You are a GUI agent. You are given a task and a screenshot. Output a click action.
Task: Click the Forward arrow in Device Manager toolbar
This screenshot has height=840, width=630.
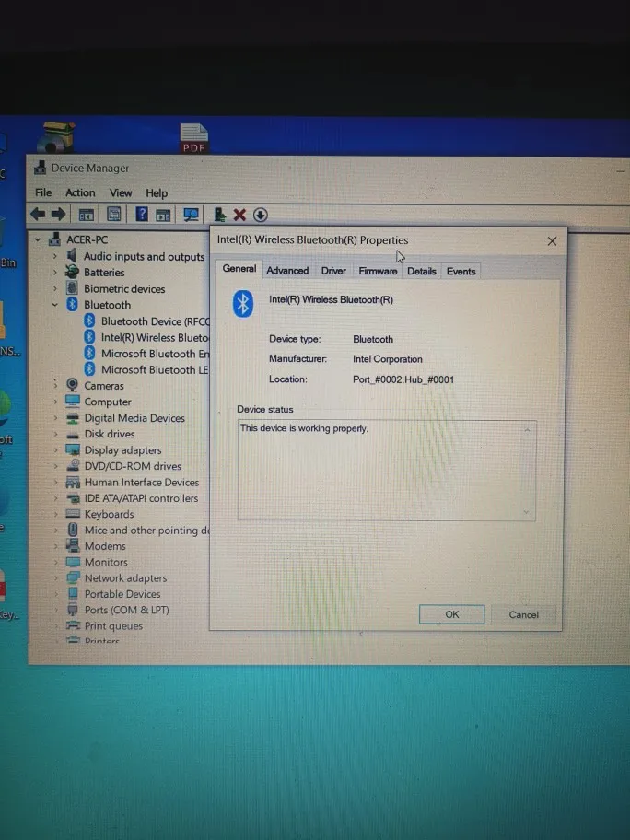pos(58,215)
